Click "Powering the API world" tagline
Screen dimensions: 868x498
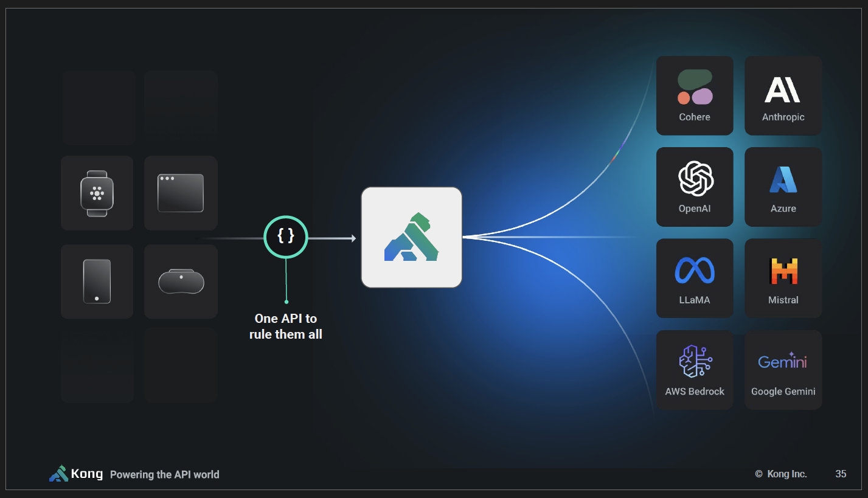[x=165, y=475]
